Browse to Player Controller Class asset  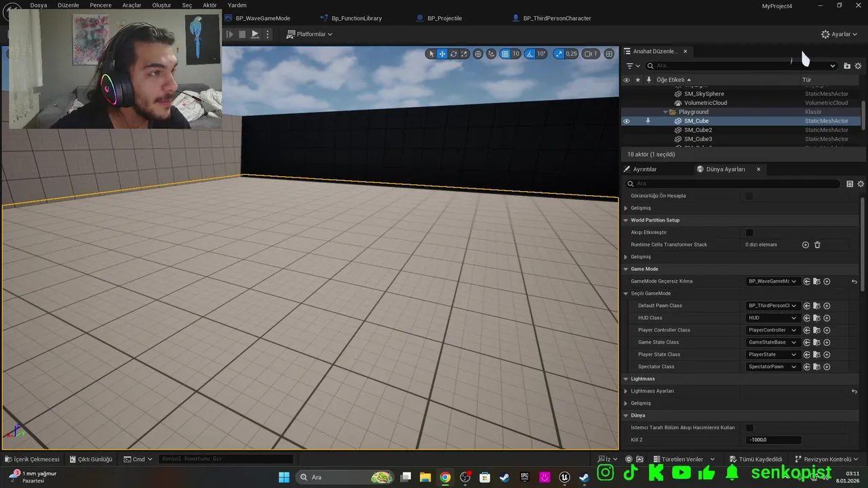click(817, 330)
